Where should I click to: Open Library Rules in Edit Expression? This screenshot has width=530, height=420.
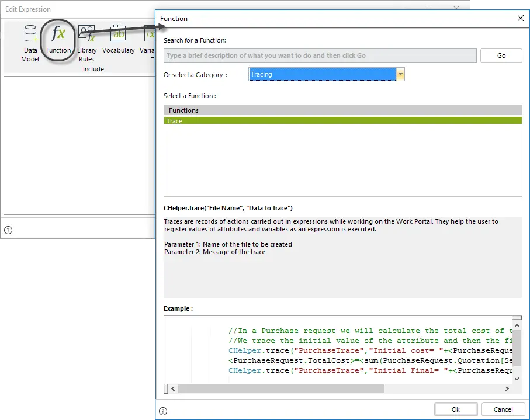[86, 44]
